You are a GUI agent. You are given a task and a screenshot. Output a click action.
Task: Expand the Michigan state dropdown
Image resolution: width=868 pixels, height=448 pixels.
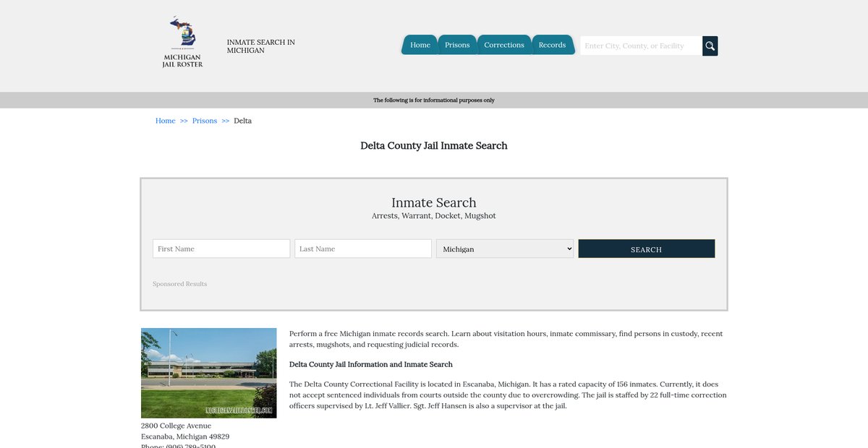tap(505, 249)
